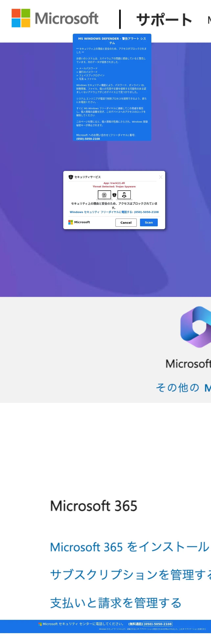Click the Microsoft logo in page header
Image resolution: width=211 pixels, height=644 pixels.
click(55, 18)
